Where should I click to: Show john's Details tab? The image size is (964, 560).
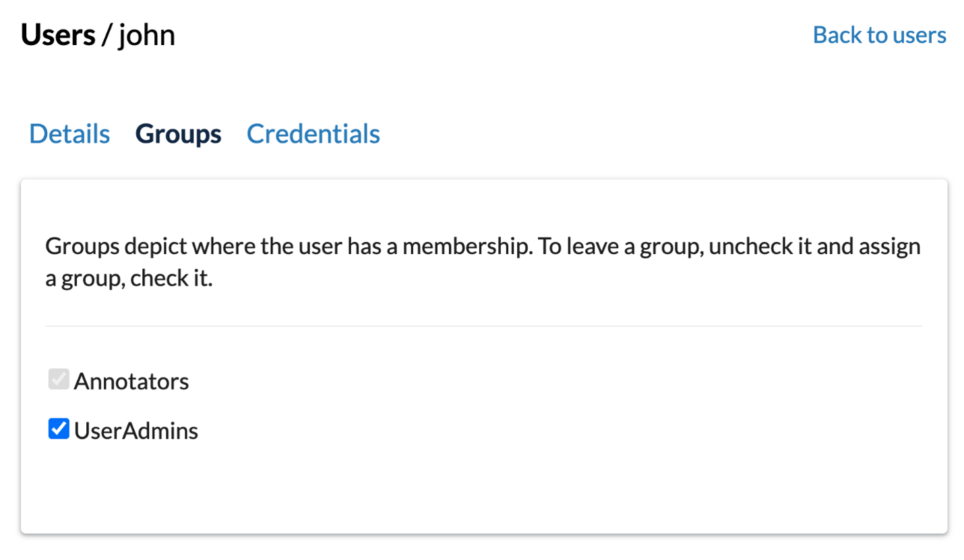pyautogui.click(x=69, y=134)
